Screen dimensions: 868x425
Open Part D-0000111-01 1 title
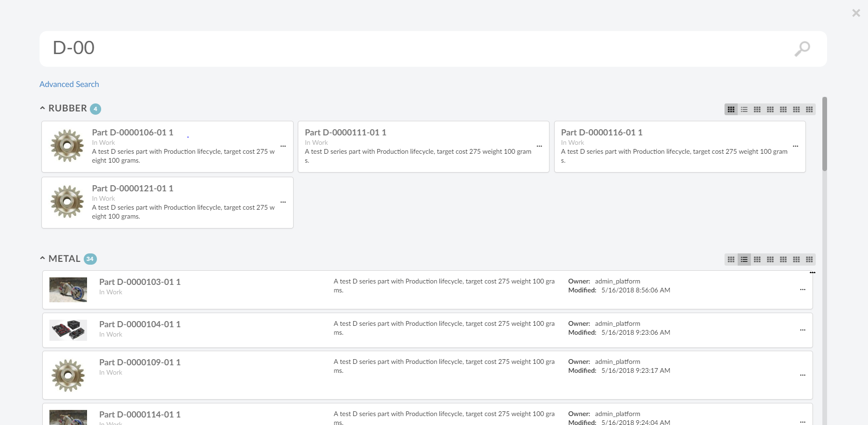(x=345, y=133)
